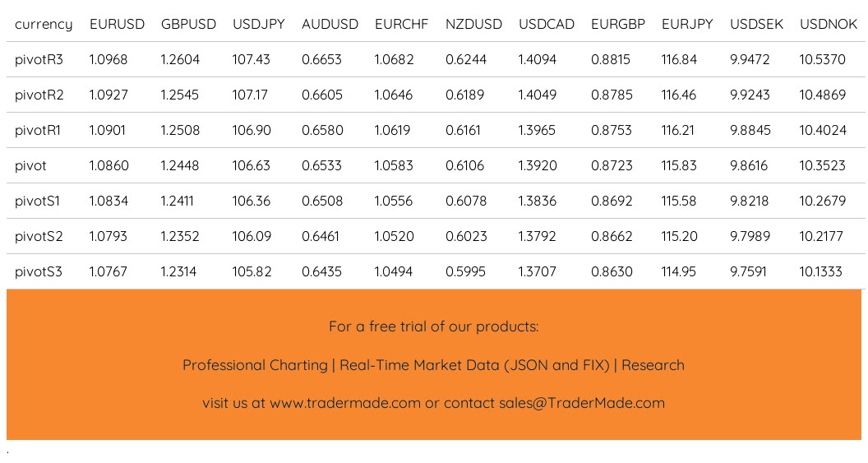Click the pivotR3 row label

(x=39, y=60)
